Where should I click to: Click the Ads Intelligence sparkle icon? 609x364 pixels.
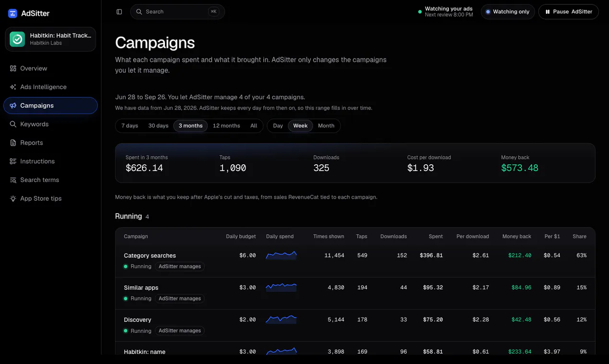[13, 87]
